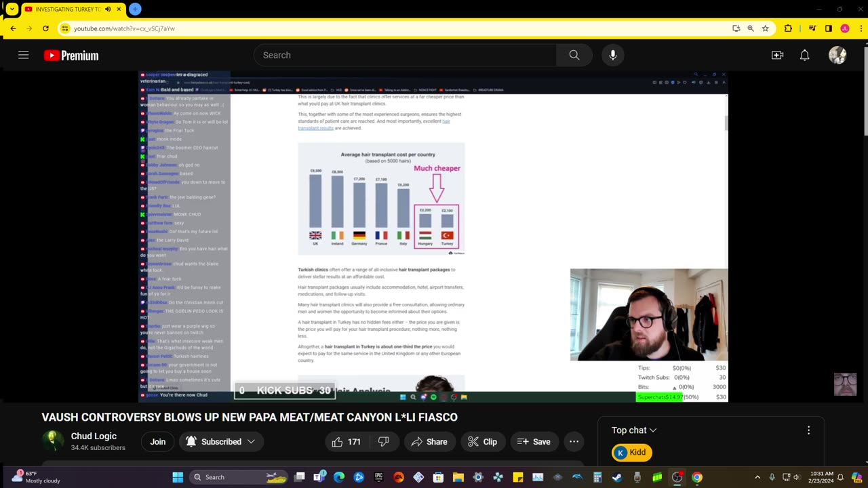
Task: Start voice search with microphone icon
Action: point(613,55)
